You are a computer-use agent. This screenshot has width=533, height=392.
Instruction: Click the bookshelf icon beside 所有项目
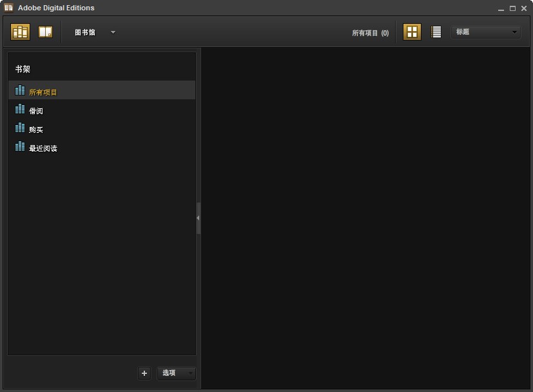click(20, 90)
